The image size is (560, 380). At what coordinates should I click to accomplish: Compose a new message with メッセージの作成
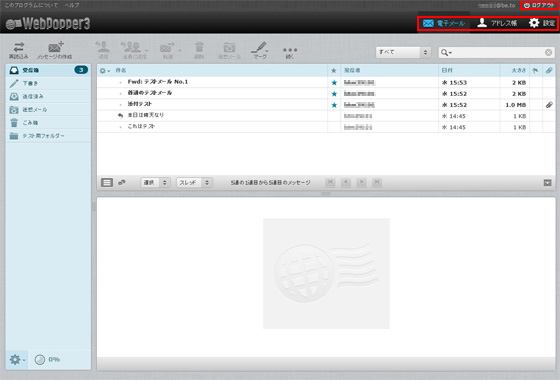(54, 50)
